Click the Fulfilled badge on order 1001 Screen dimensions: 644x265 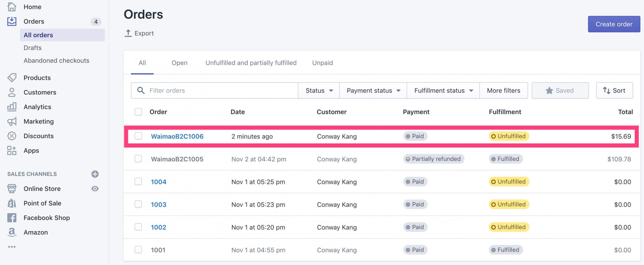(506, 250)
